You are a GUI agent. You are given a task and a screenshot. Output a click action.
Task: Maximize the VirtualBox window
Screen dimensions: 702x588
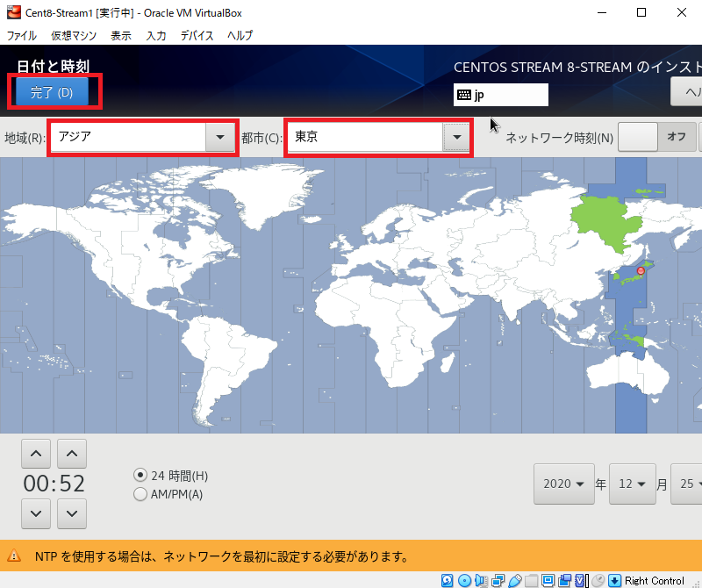[x=641, y=12]
